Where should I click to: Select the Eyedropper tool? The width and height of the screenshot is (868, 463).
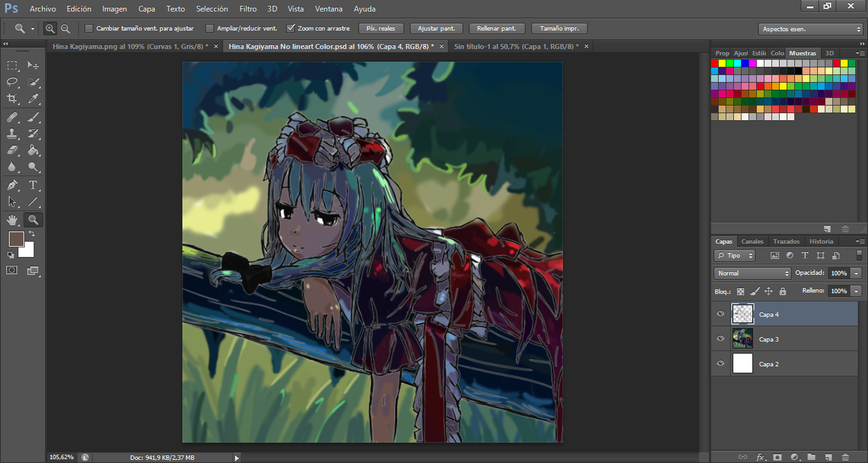point(33,99)
